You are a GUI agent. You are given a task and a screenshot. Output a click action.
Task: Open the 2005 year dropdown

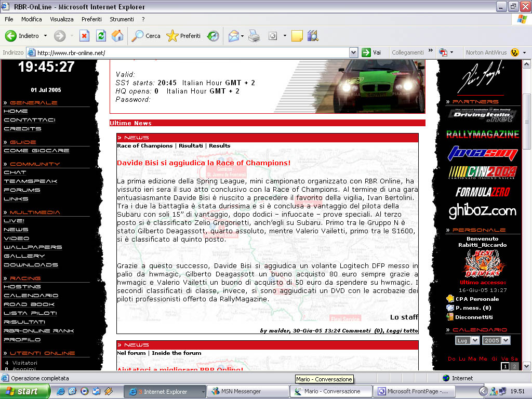tap(506, 340)
